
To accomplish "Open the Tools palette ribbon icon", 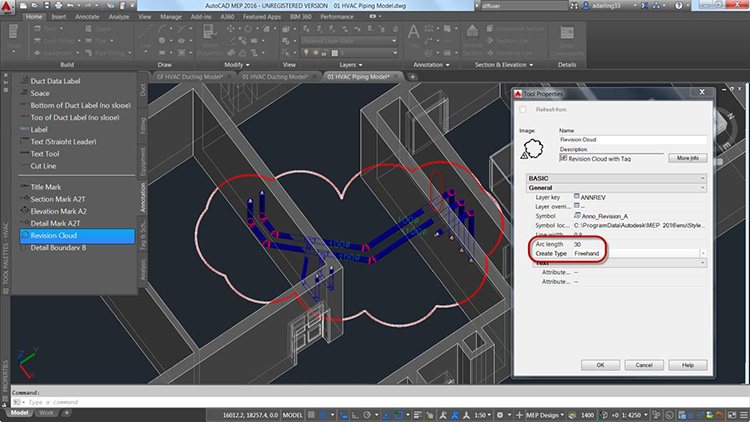I will [x=13, y=38].
